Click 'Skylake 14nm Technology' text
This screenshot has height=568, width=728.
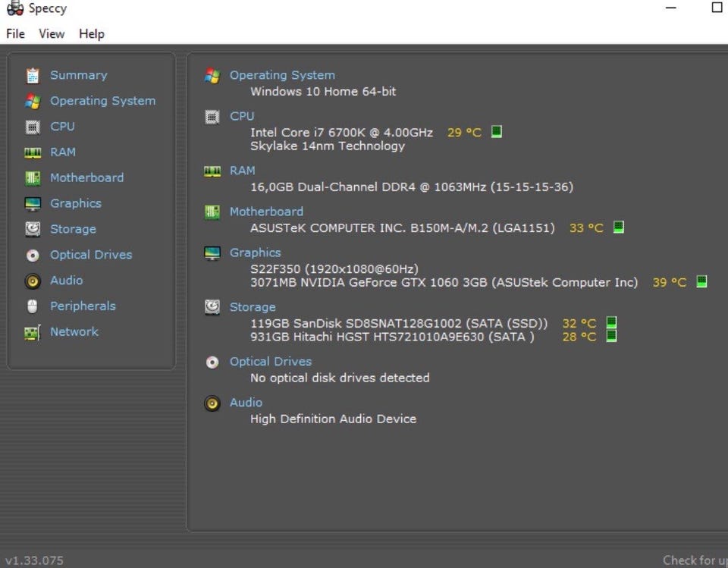click(x=328, y=146)
